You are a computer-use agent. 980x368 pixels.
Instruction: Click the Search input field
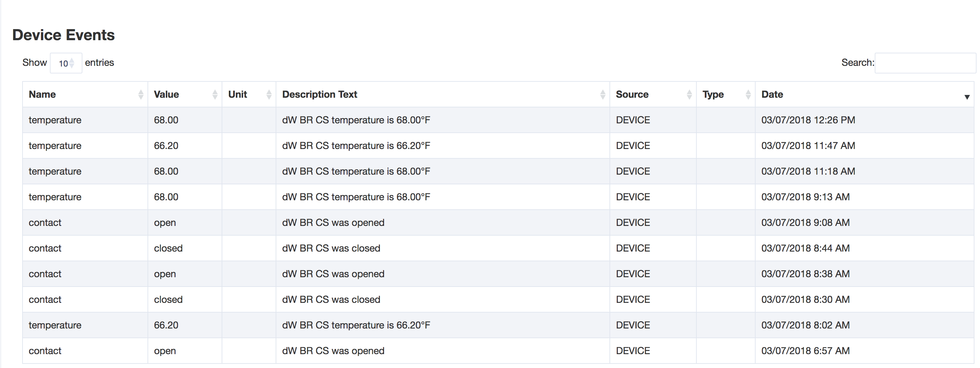point(925,63)
